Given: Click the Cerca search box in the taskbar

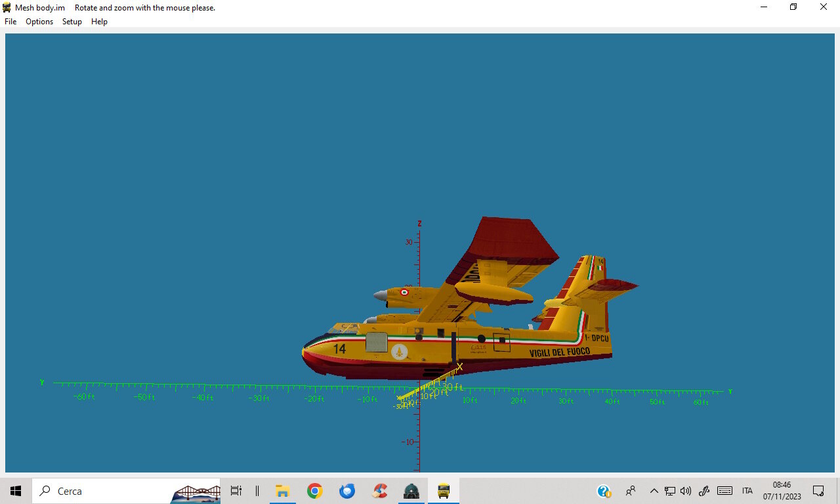Looking at the screenshot, I should tap(126, 491).
